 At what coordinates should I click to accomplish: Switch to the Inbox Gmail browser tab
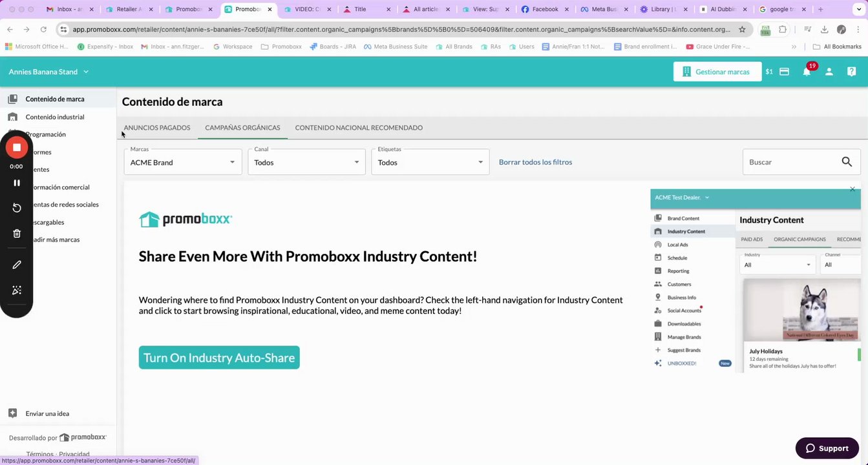(x=70, y=10)
